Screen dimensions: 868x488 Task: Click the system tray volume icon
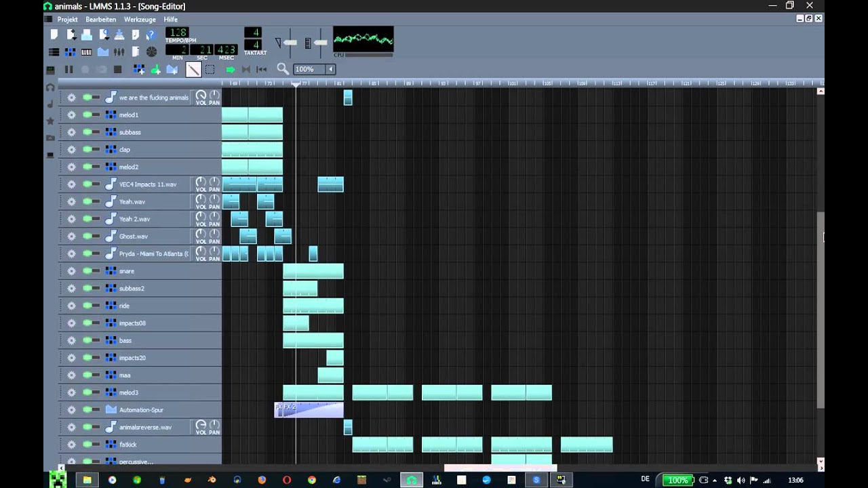(741, 480)
